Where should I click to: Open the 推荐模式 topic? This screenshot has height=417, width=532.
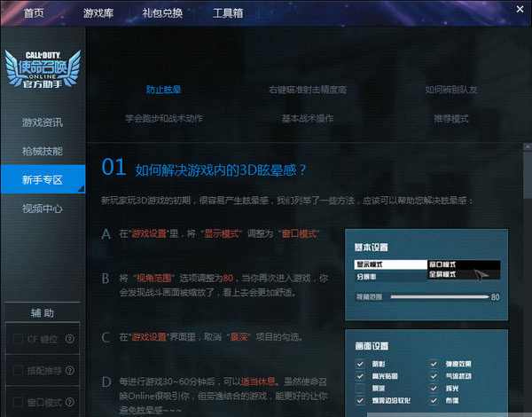pyautogui.click(x=451, y=119)
